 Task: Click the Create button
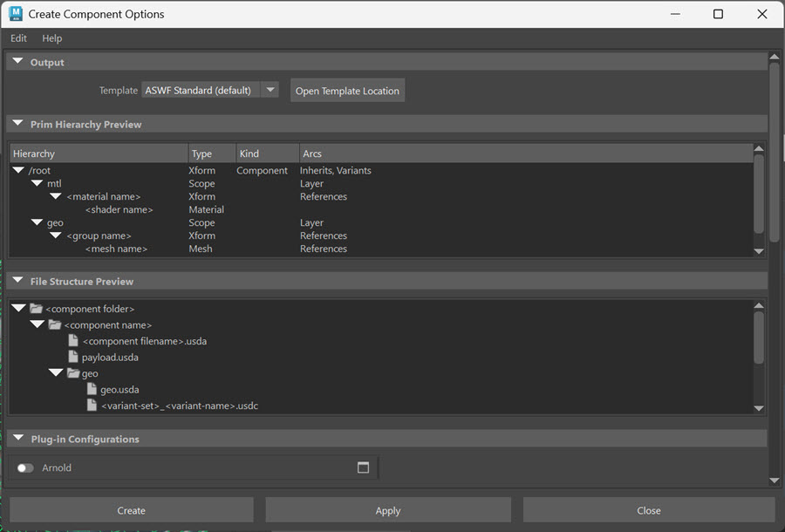pos(131,510)
